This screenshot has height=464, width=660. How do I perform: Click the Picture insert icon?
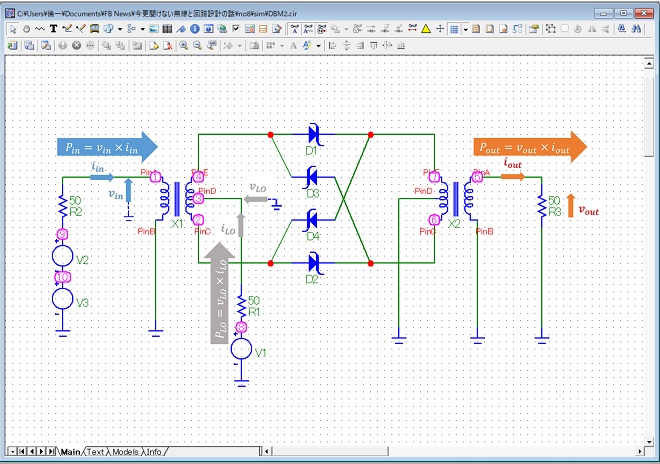154,29
